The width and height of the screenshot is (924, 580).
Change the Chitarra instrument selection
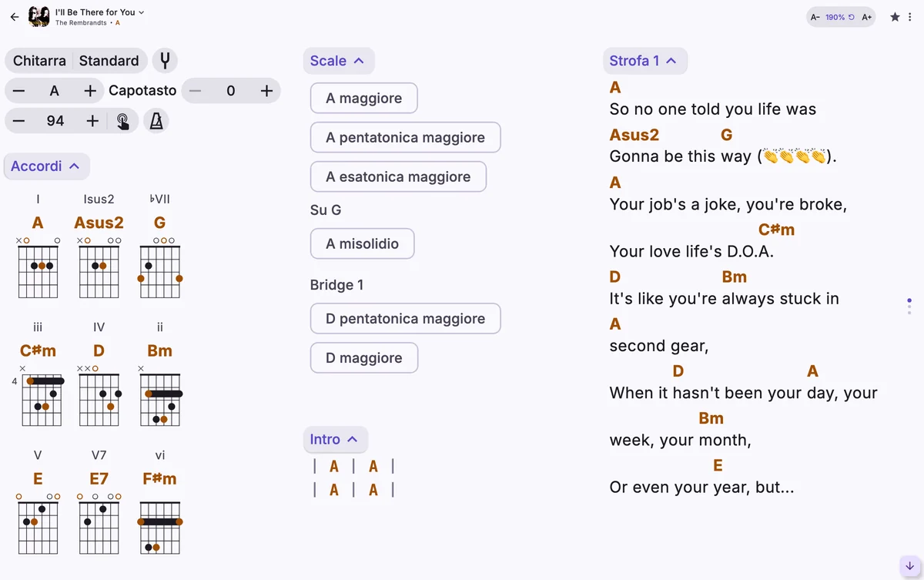(x=39, y=61)
